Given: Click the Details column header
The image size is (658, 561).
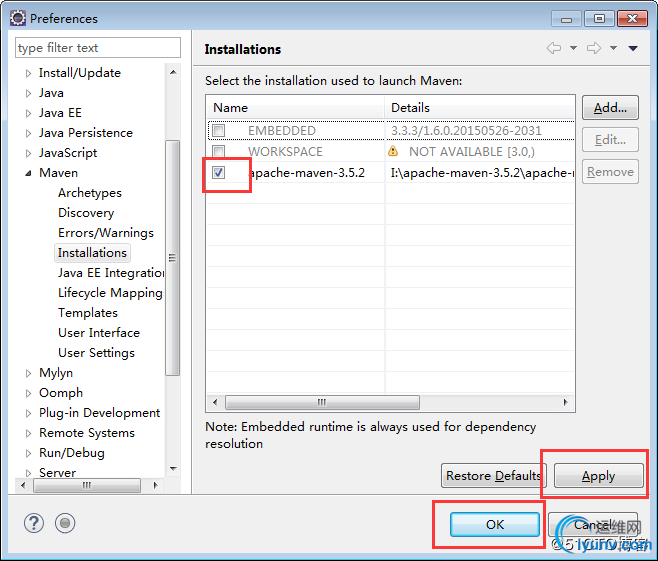Looking at the screenshot, I should [x=480, y=108].
